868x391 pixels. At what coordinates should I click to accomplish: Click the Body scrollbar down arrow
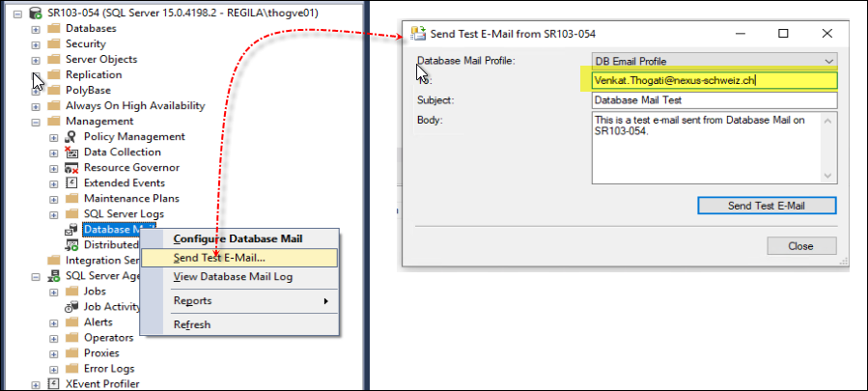tap(828, 176)
